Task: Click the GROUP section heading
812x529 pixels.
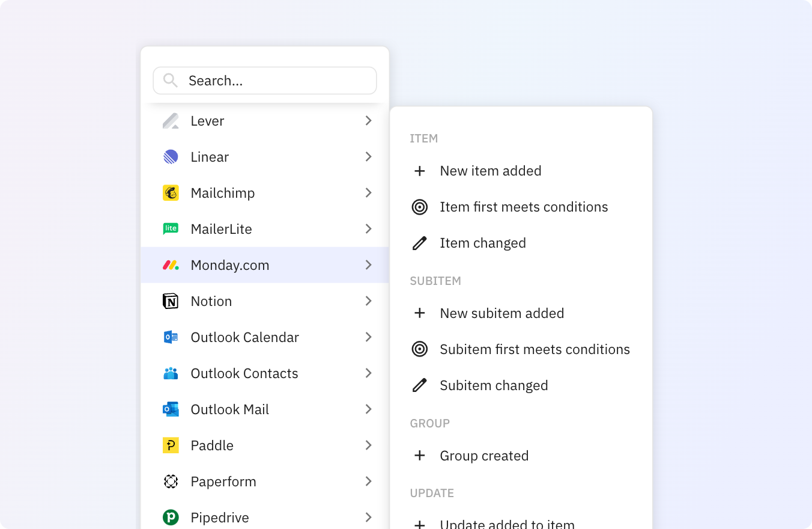Action: pos(430,423)
